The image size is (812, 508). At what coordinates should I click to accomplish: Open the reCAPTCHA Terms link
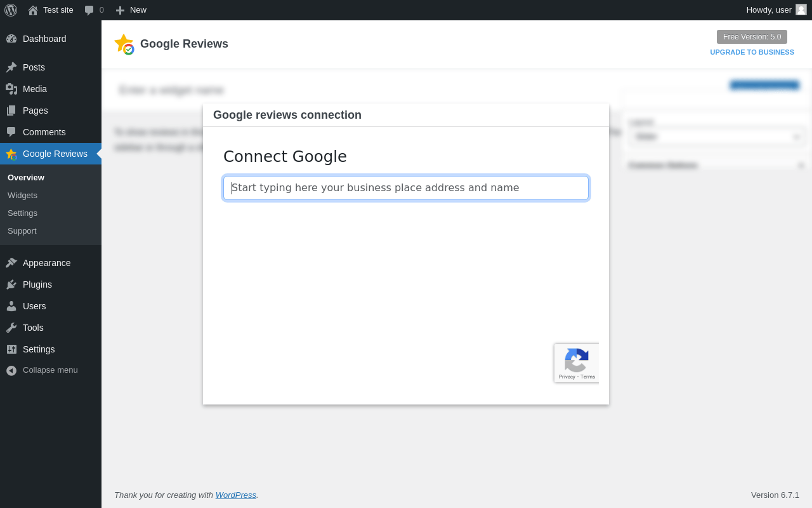click(588, 377)
